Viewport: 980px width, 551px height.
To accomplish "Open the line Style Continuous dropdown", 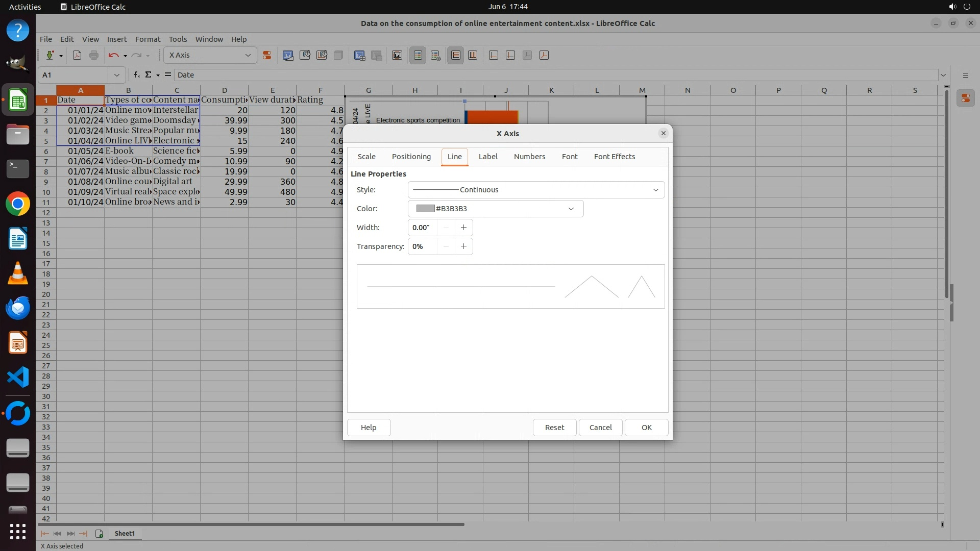I will [x=536, y=190].
